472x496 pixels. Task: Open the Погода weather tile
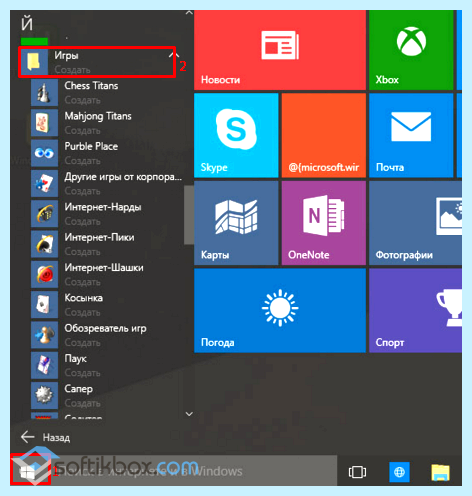coord(280,311)
